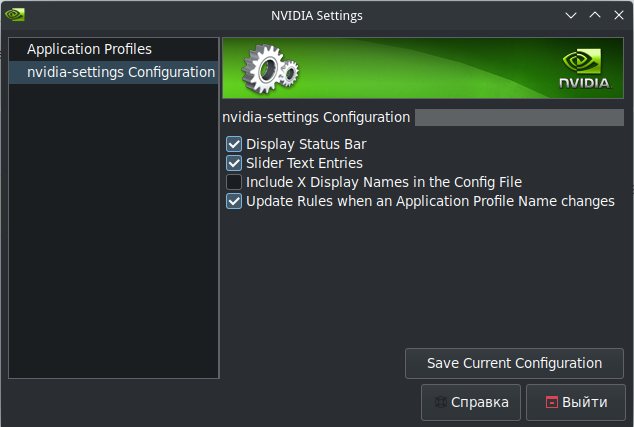Click the gears icon in the banner

270,69
